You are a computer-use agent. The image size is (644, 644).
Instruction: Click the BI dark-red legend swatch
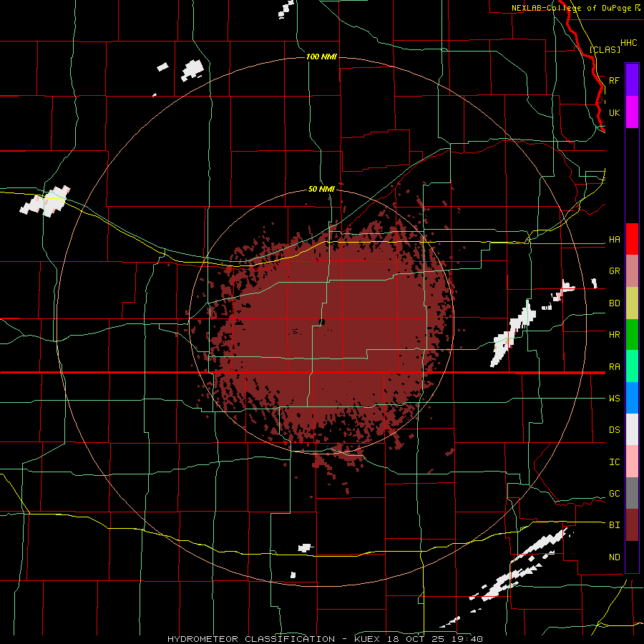pyautogui.click(x=632, y=525)
